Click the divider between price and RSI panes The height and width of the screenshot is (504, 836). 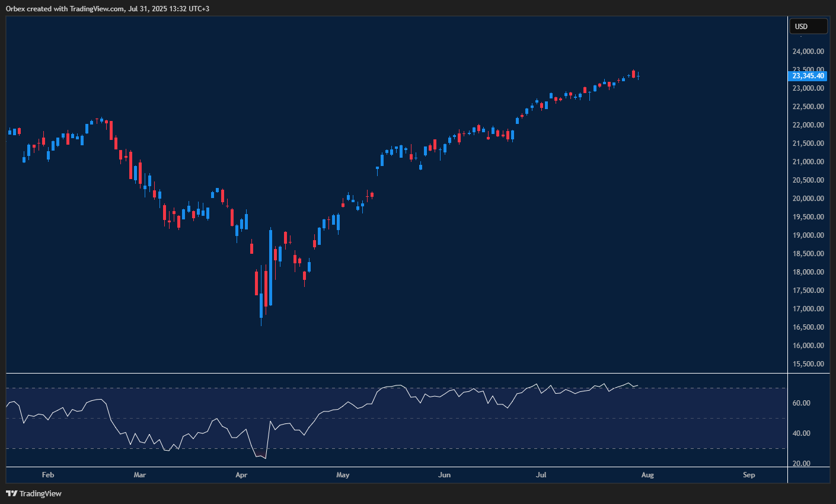pyautogui.click(x=397, y=373)
